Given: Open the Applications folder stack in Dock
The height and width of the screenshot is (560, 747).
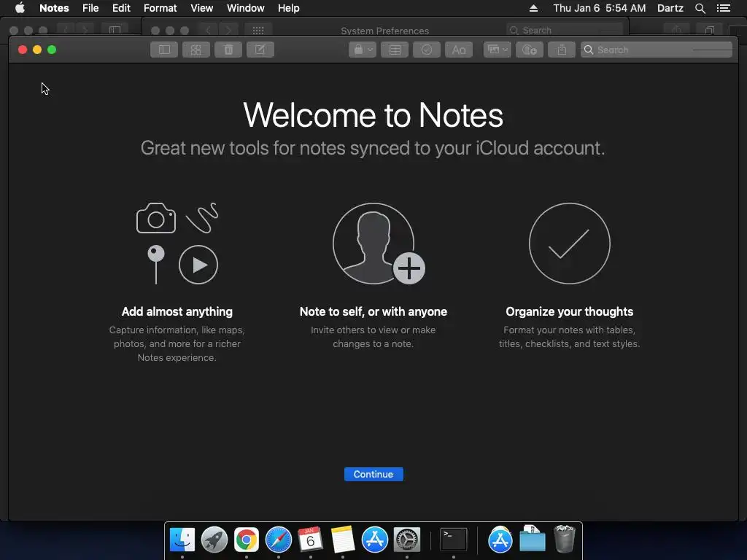Looking at the screenshot, I should click(x=500, y=540).
